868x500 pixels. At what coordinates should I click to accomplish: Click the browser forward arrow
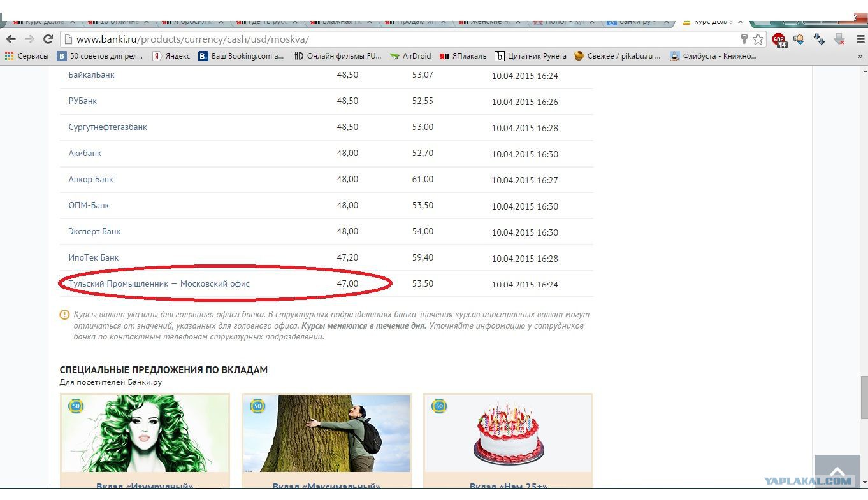pyautogui.click(x=29, y=39)
